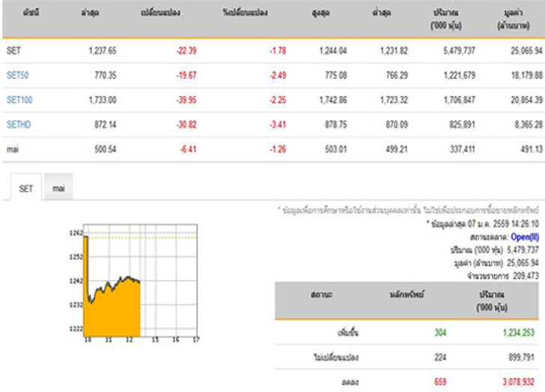Image resolution: width=545 pixels, height=392 pixels.
Task: Select SET high value 1,244.04
Action: [333, 51]
